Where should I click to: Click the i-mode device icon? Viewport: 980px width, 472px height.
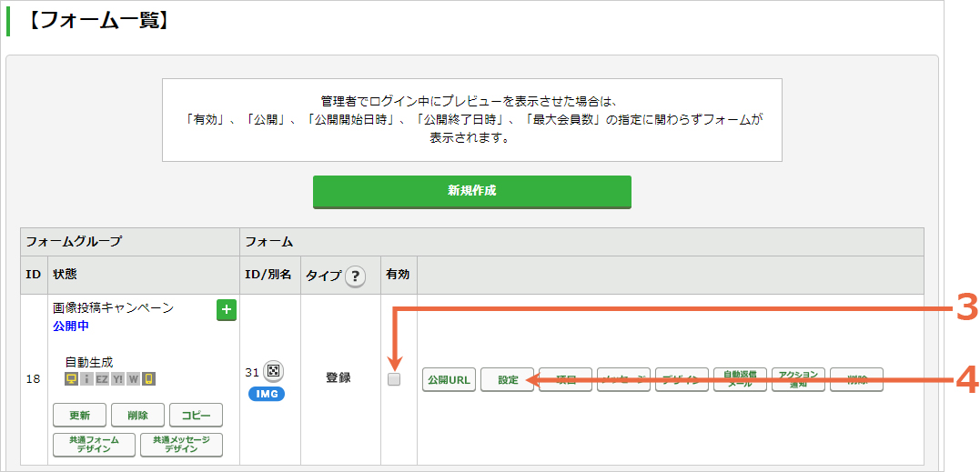[x=86, y=378]
